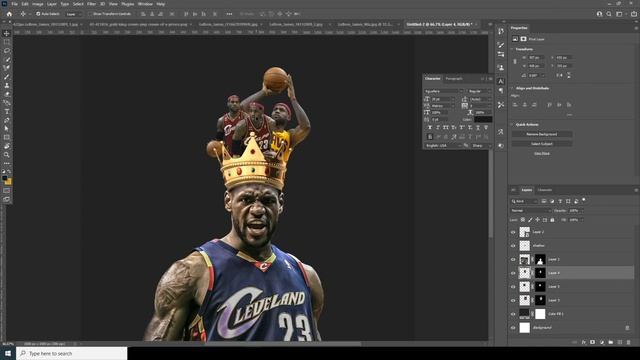Collapse the Quick Actions section
The width and height of the screenshot is (640, 360).
pyautogui.click(x=512, y=124)
